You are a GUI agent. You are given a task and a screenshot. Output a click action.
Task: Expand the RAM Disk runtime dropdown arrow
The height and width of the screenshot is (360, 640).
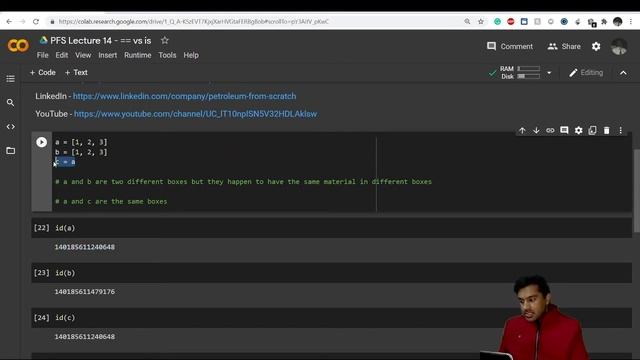tap(549, 73)
